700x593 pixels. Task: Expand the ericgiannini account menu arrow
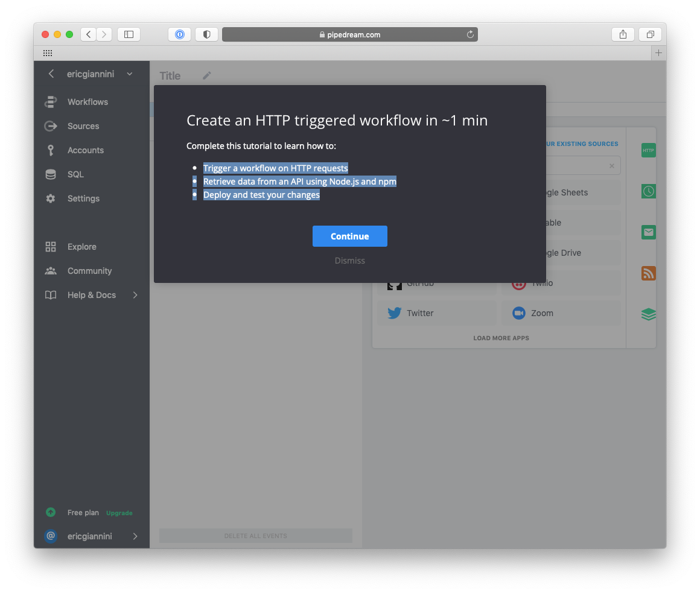point(135,536)
